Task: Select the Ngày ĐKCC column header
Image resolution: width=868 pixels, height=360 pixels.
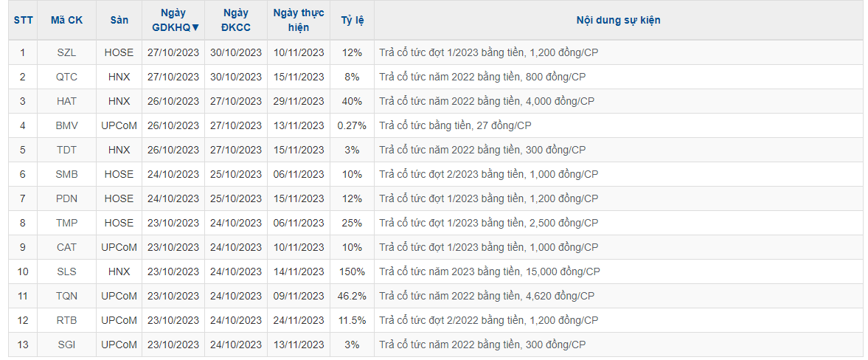Action: [x=235, y=20]
